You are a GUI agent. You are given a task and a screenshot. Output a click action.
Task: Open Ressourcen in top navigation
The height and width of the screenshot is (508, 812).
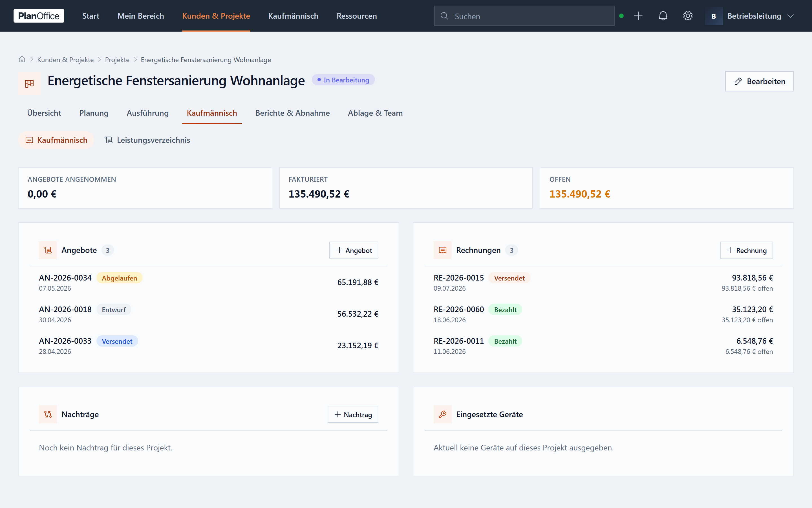tap(357, 16)
